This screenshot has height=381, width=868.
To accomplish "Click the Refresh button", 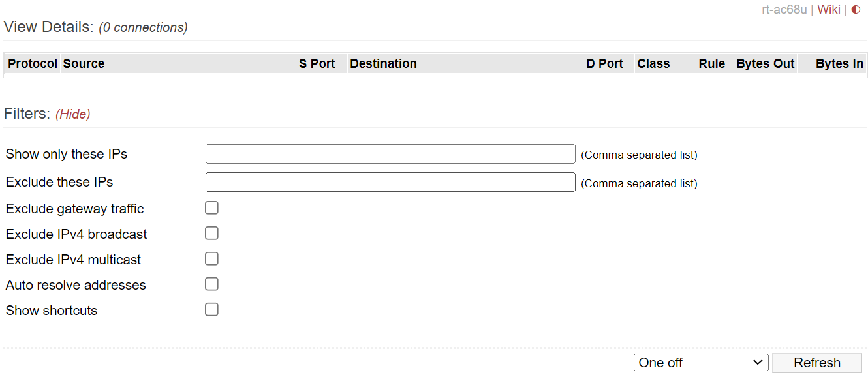I will pos(817,363).
